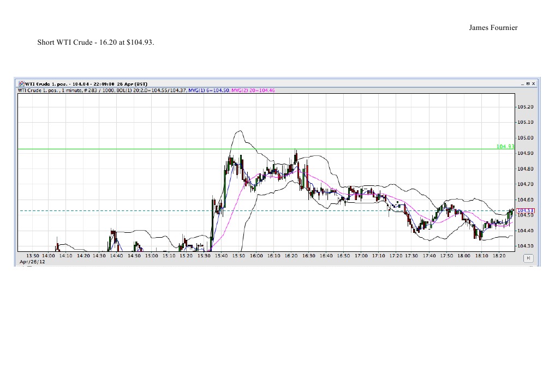Select the blue 'MVG(1) 6=104.50' legend entry
Viewport: 555px width, 392px height.
click(x=208, y=91)
